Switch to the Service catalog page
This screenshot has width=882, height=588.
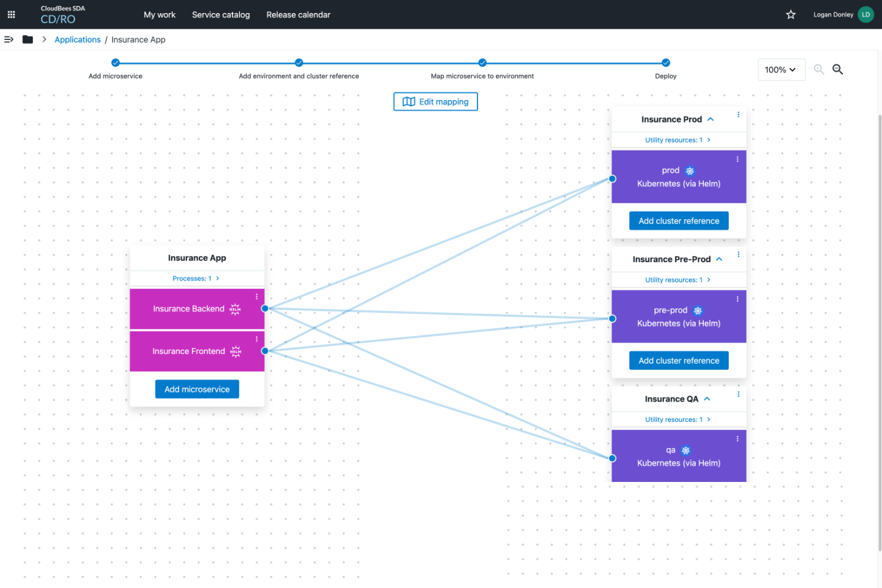click(221, 14)
